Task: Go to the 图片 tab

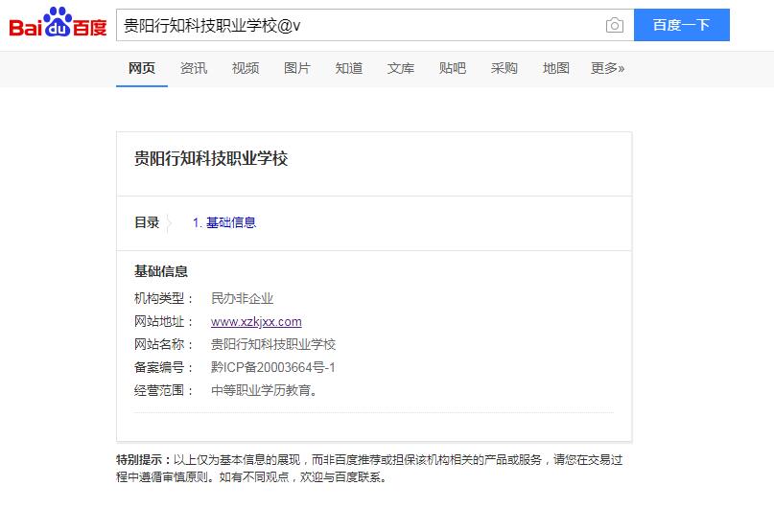Action: (297, 68)
